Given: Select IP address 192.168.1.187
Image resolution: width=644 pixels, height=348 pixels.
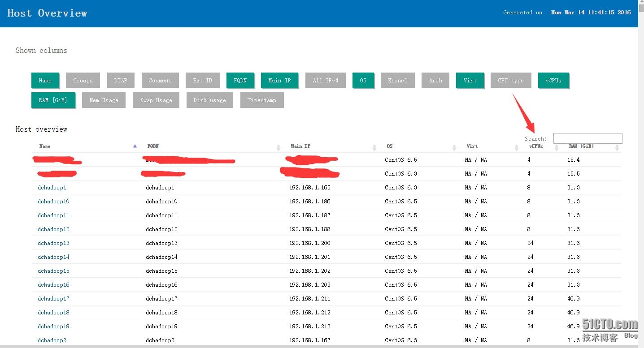Looking at the screenshot, I should 310,215.
